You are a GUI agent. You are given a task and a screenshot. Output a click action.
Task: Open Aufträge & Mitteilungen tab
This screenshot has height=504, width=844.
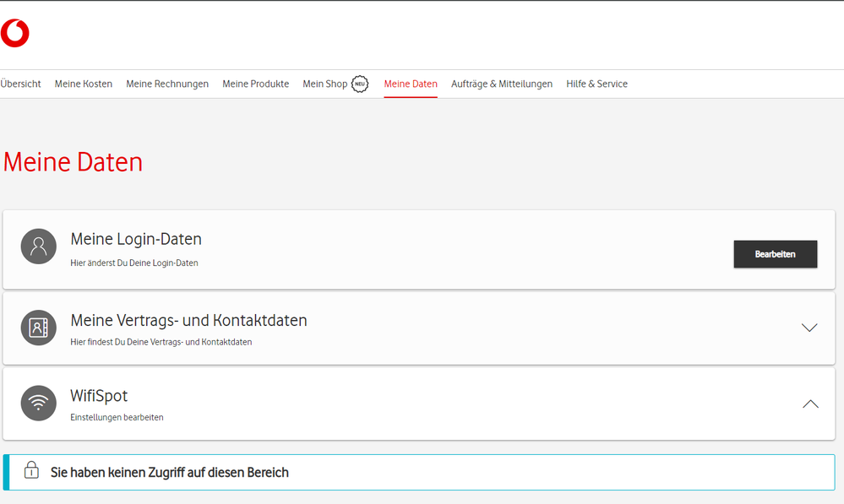point(502,84)
